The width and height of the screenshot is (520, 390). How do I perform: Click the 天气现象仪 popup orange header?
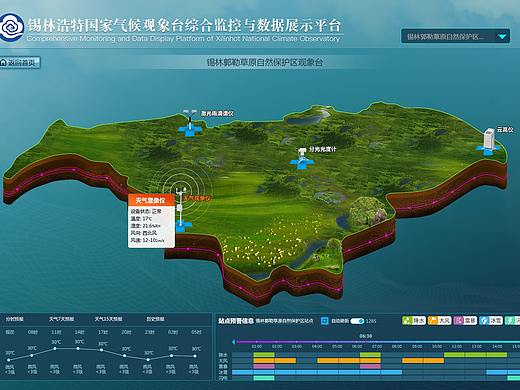(x=151, y=200)
